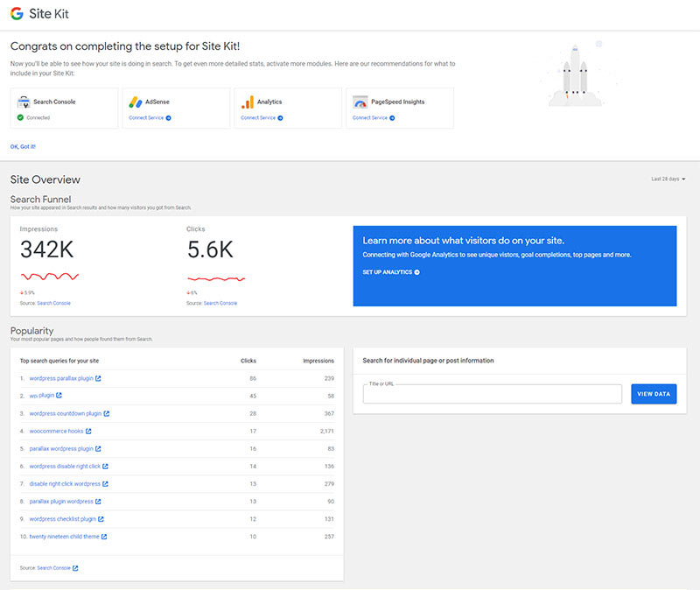Viewport: 700px width, 590px height.
Task: Open the twenty nineteen child theme query link
Action: tap(64, 537)
